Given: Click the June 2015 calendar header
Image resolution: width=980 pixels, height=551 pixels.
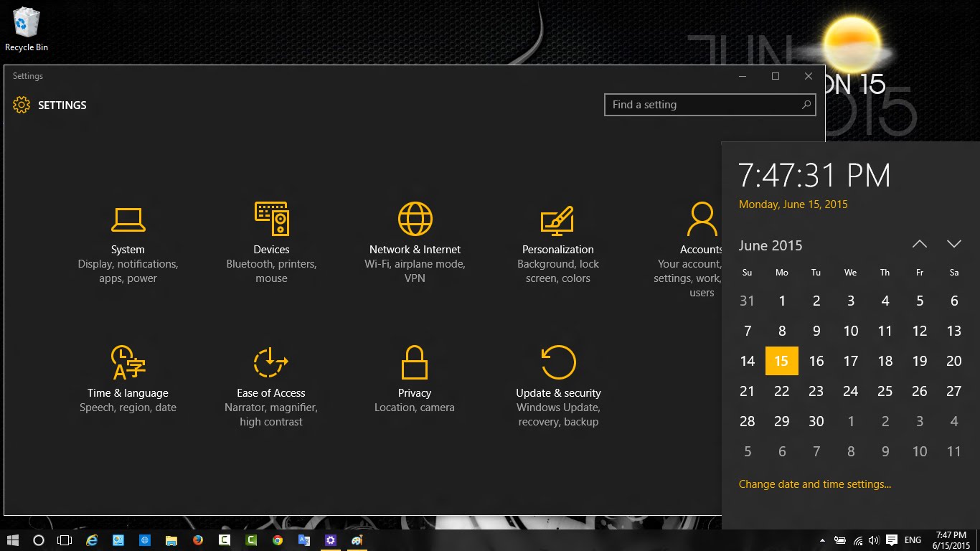Looking at the screenshot, I should click(771, 245).
